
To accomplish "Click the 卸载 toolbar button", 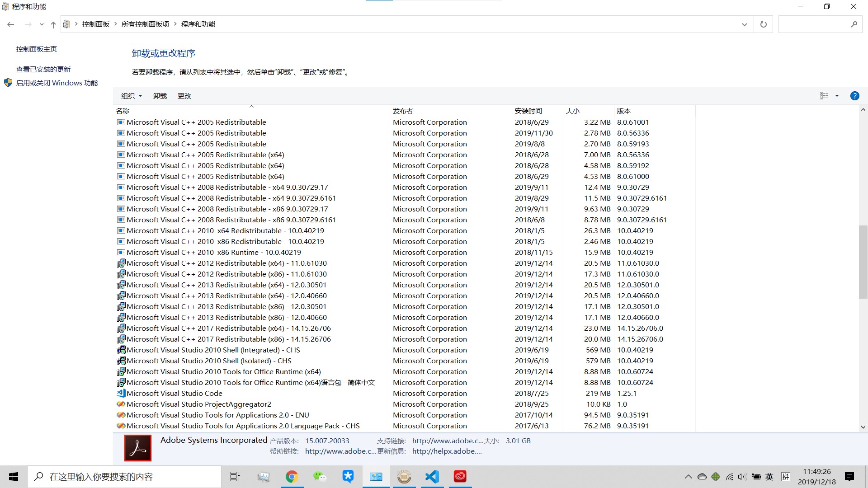I will (160, 96).
